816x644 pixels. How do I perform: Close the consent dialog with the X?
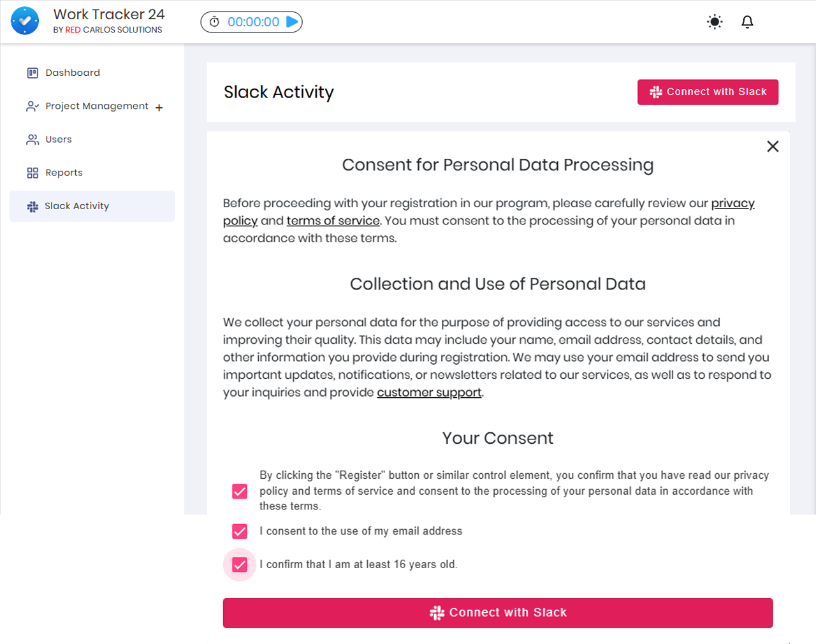[x=773, y=147]
